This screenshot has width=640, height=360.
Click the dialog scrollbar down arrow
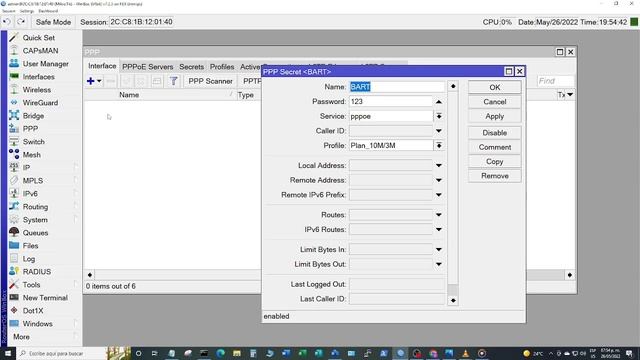453,300
